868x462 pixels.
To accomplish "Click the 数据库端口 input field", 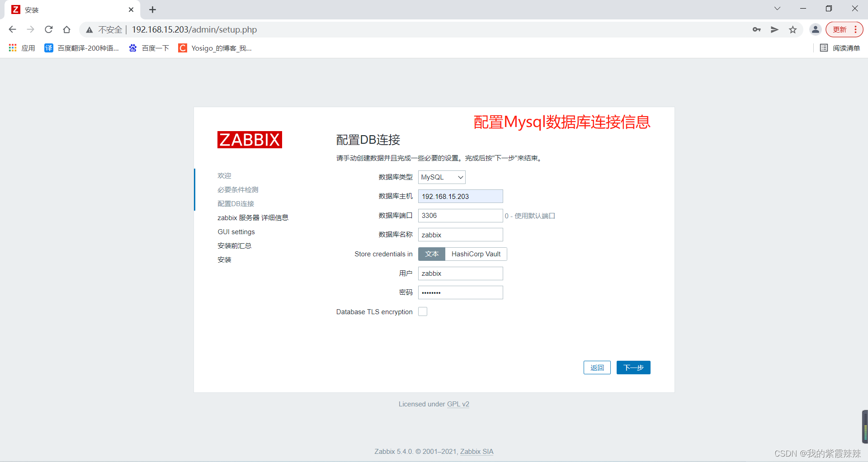I will tap(460, 216).
